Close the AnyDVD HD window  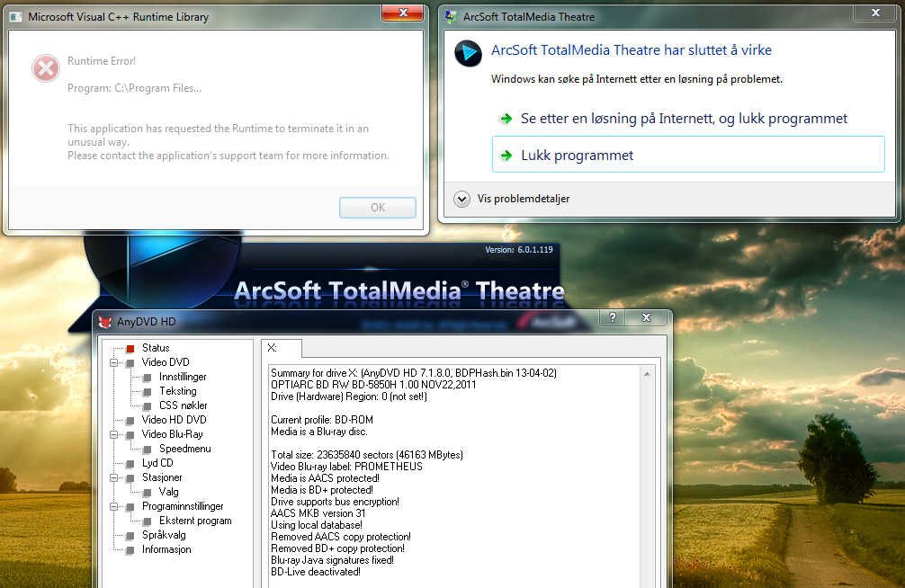pyautogui.click(x=647, y=317)
